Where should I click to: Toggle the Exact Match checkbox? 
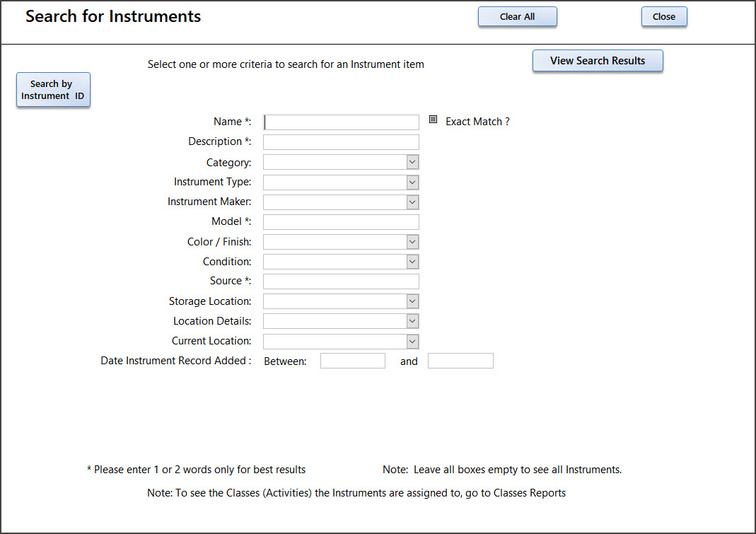(x=434, y=120)
